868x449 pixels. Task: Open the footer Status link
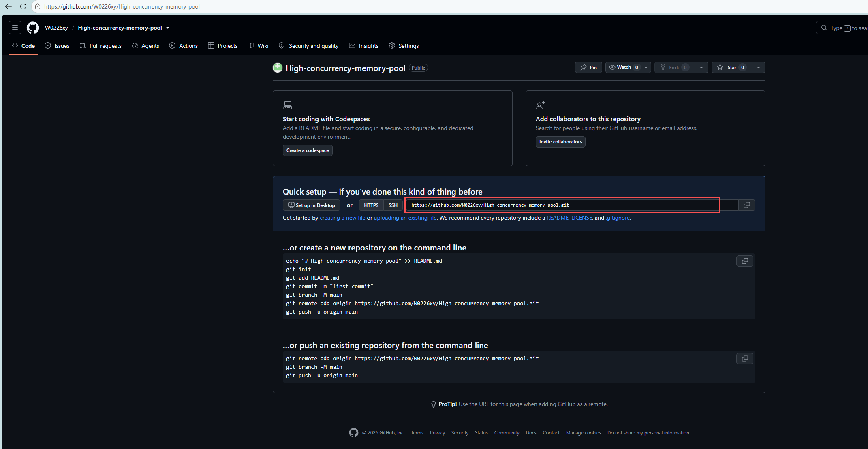coord(481,433)
